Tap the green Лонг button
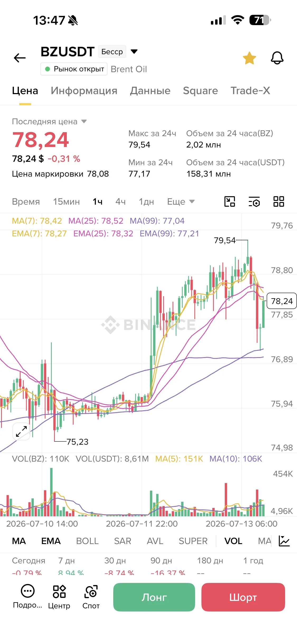 [x=154, y=597]
